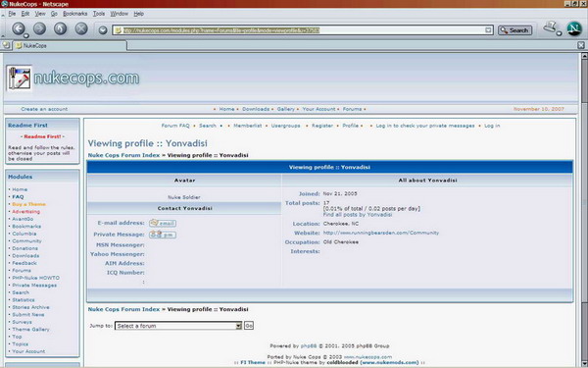Open Buy a Theme in Modules list
The image size is (588, 368).
coord(28,204)
